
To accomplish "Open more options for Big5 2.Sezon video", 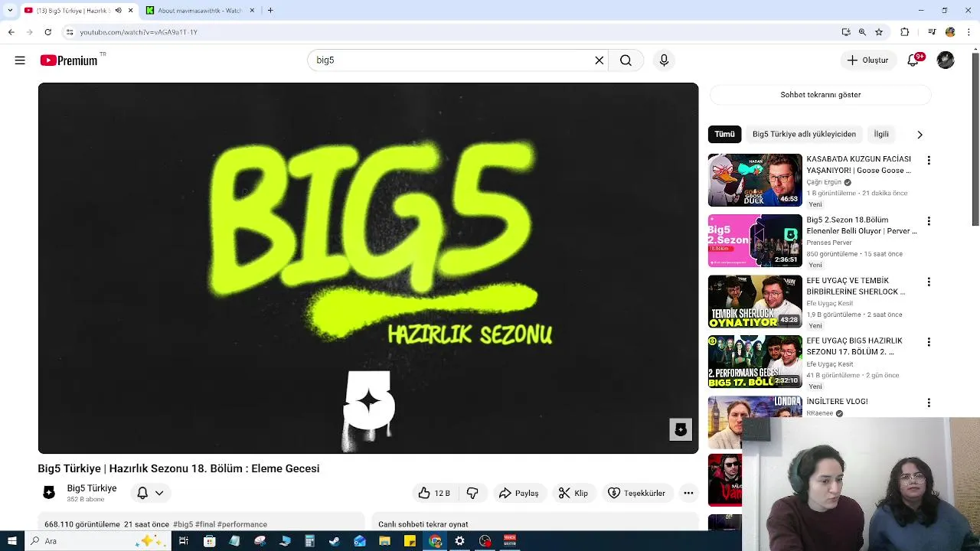I will [x=929, y=221].
